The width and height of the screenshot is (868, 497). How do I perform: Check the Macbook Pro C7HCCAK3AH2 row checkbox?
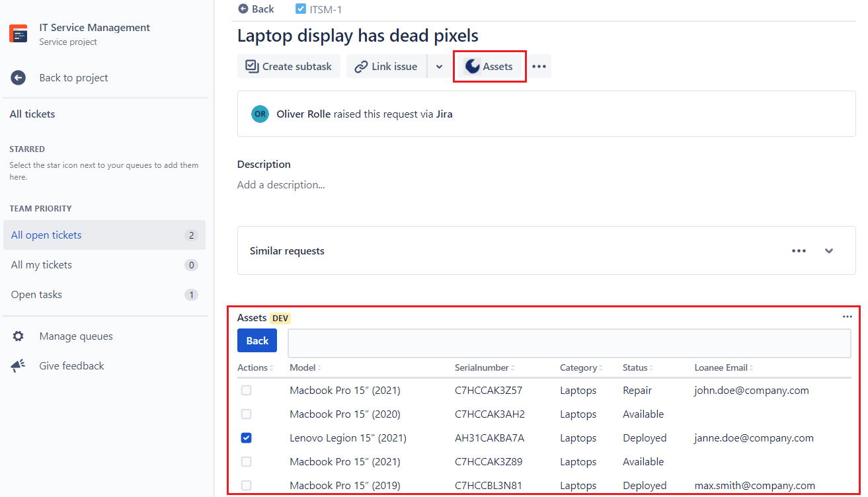click(246, 414)
